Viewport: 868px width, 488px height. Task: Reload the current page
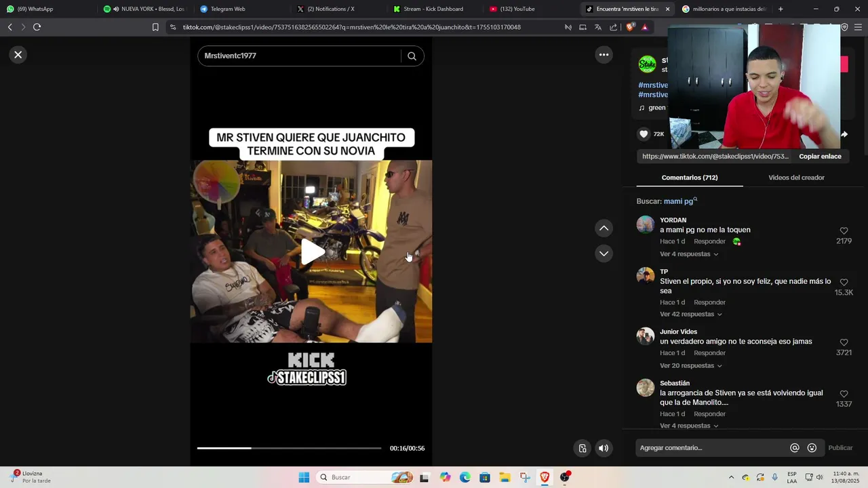click(37, 27)
